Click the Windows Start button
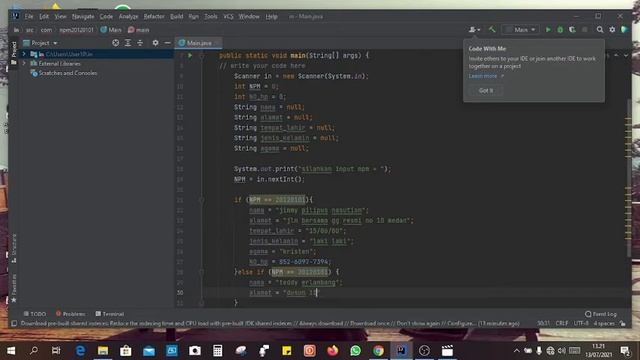 11,351
